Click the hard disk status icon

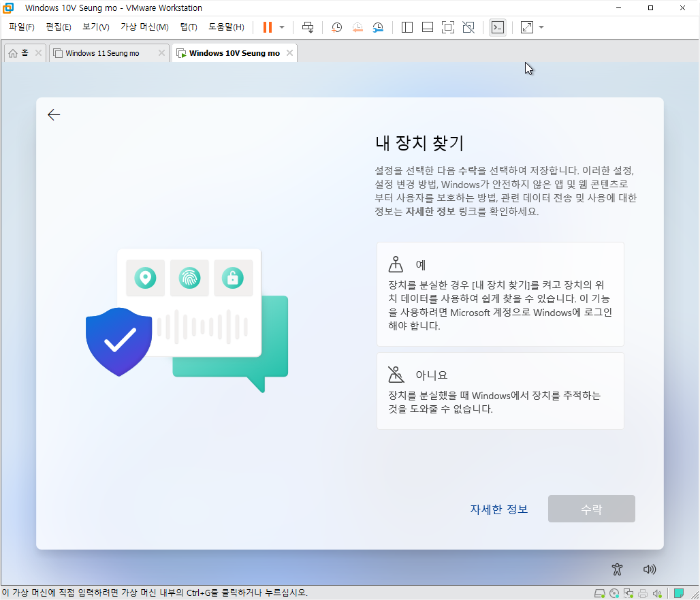599,593
